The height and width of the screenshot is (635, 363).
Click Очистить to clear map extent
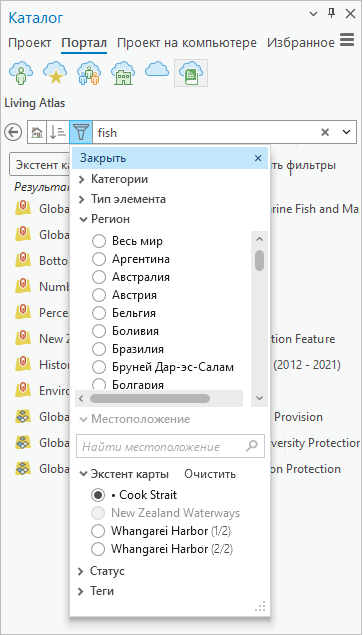pos(210,474)
